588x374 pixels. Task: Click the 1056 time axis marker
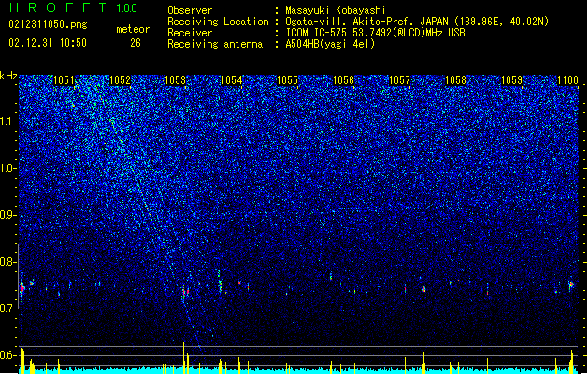point(343,80)
